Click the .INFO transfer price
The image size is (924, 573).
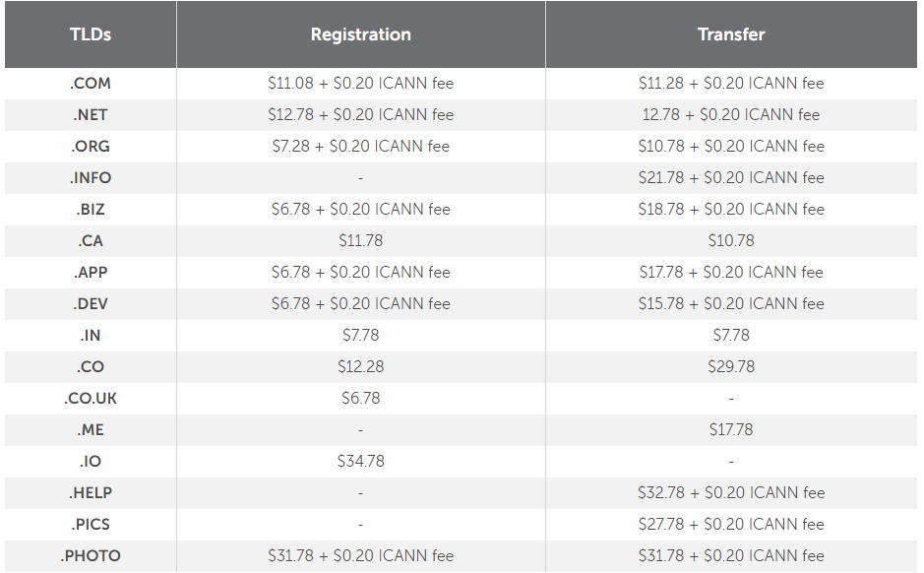point(731,178)
